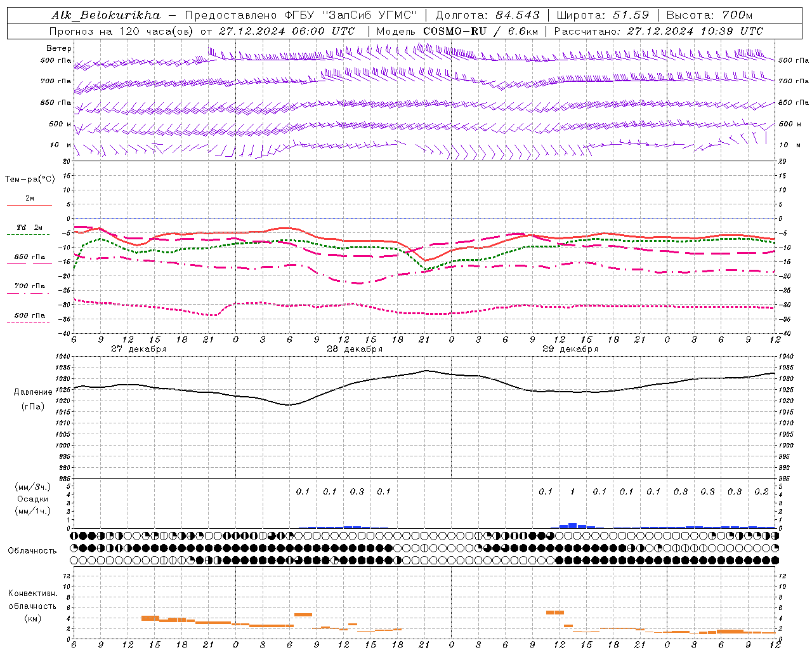This screenshot has height=650, width=812.
Task: Click the 850 гПа temperature legend entry
Action: tap(30, 257)
